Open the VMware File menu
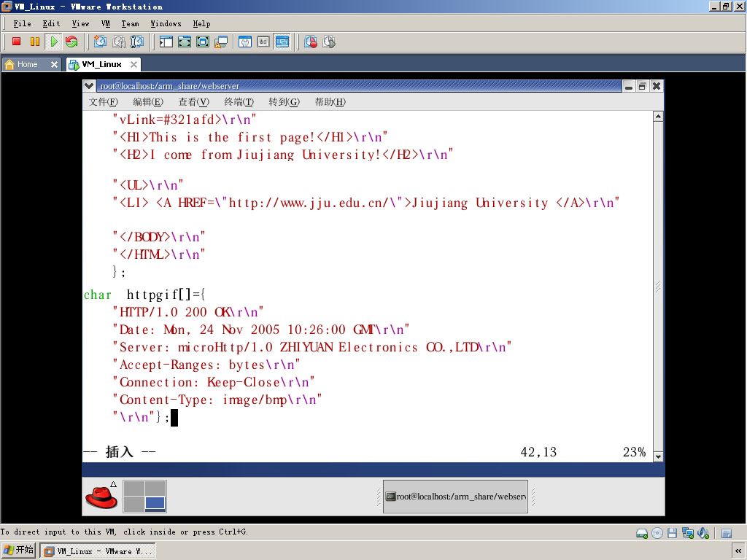The image size is (747, 560). [22, 24]
